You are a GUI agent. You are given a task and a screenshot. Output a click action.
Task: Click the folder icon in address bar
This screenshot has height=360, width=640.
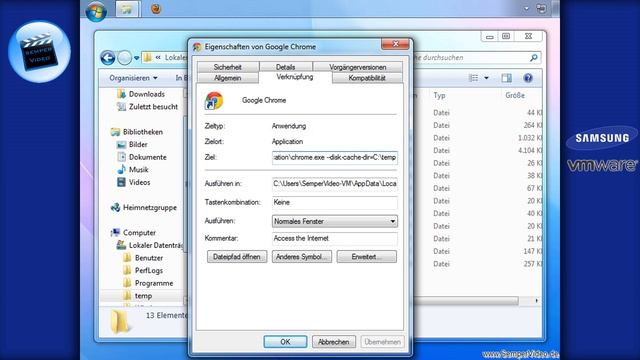(x=147, y=58)
